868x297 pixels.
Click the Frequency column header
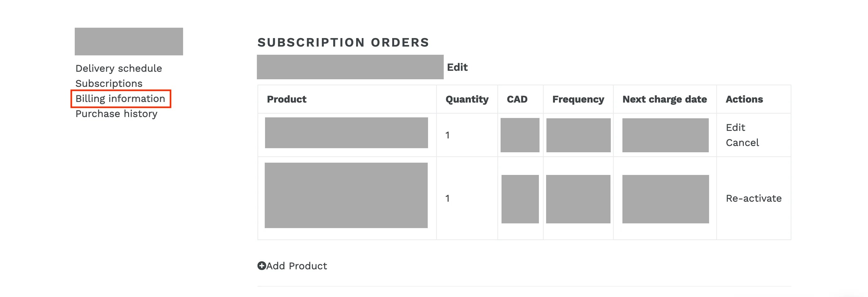click(578, 99)
